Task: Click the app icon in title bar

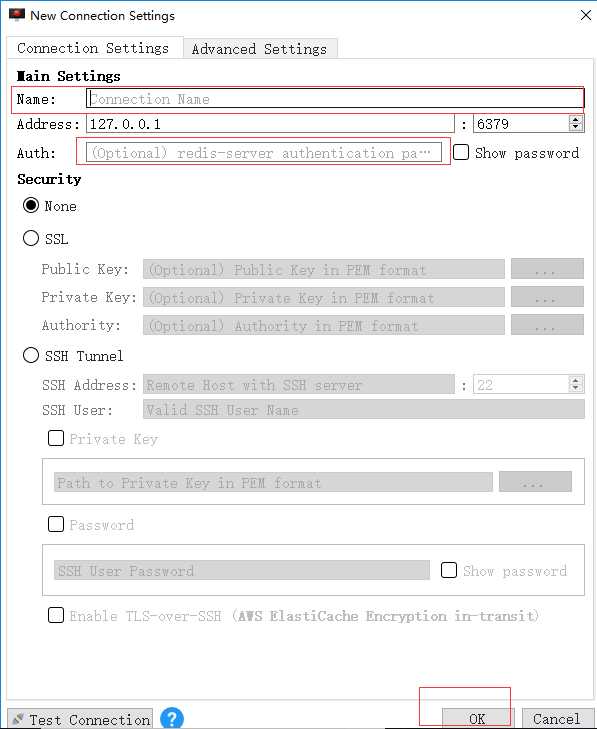Action: pyautogui.click(x=17, y=15)
